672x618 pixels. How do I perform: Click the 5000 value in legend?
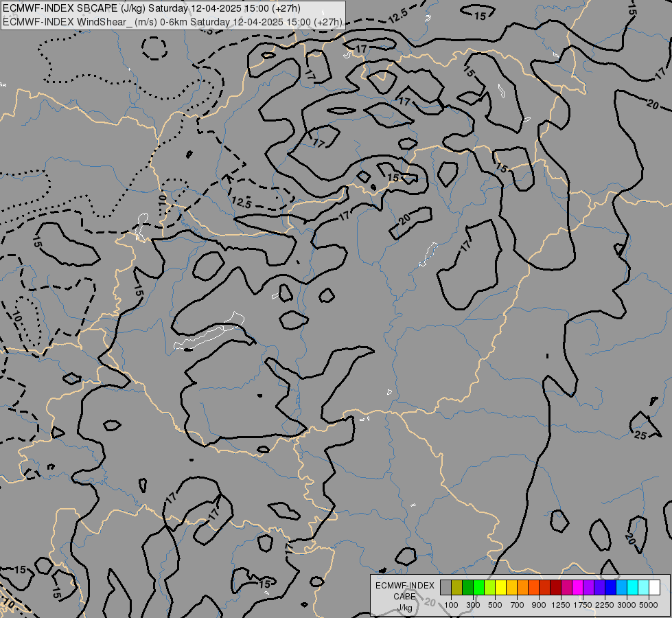tap(649, 605)
